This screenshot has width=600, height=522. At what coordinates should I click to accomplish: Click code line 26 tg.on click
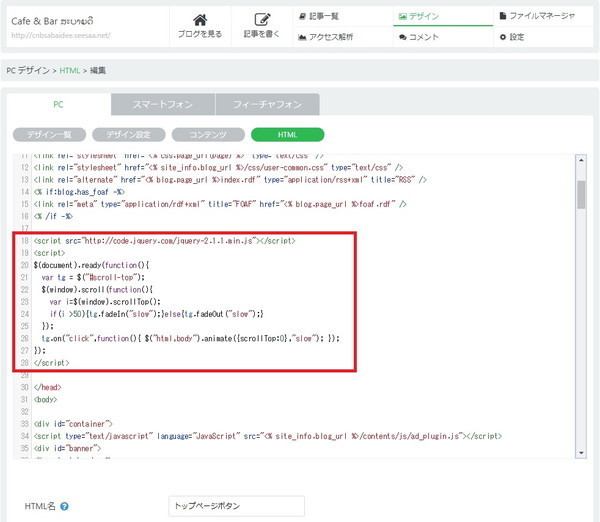click(191, 339)
